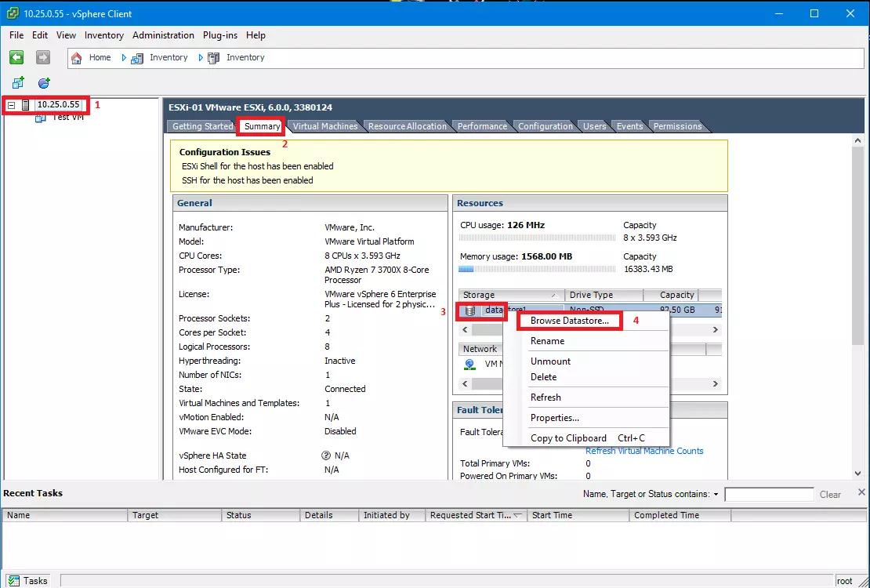Switch to the Performance tab

click(482, 126)
